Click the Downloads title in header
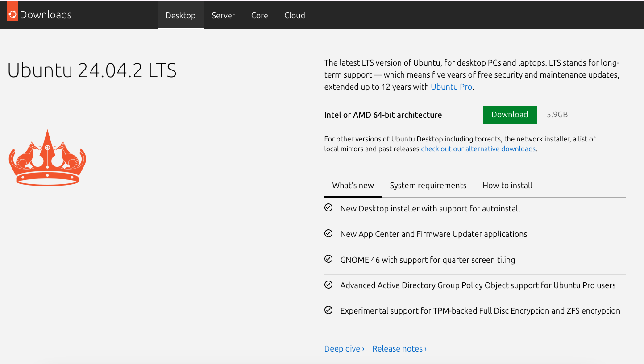 coord(46,15)
